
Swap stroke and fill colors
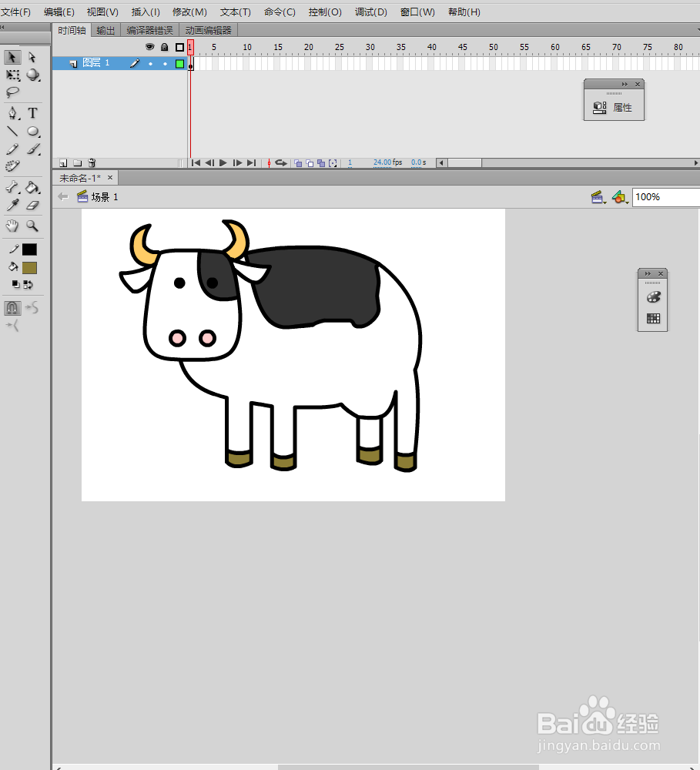click(29, 284)
